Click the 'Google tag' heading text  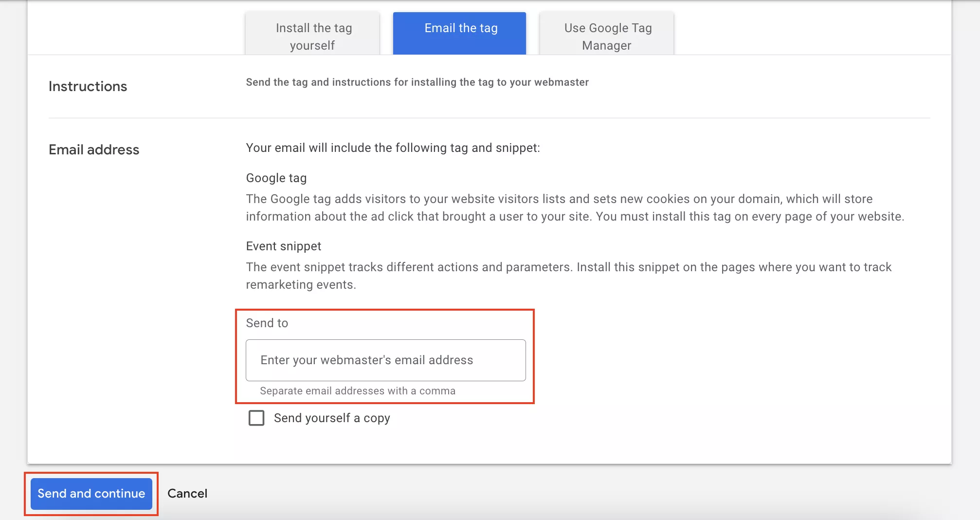[x=276, y=178]
